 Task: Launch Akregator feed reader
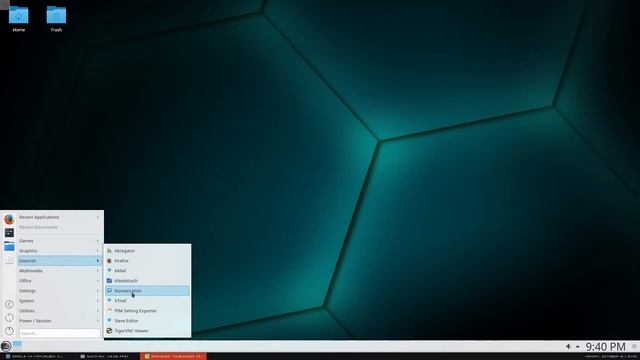148,251
